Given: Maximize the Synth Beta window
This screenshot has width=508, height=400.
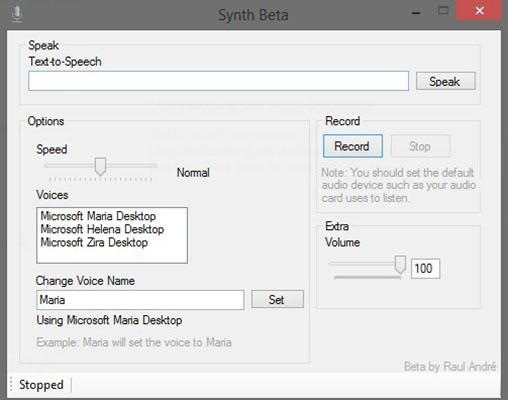Looking at the screenshot, I should (443, 11).
